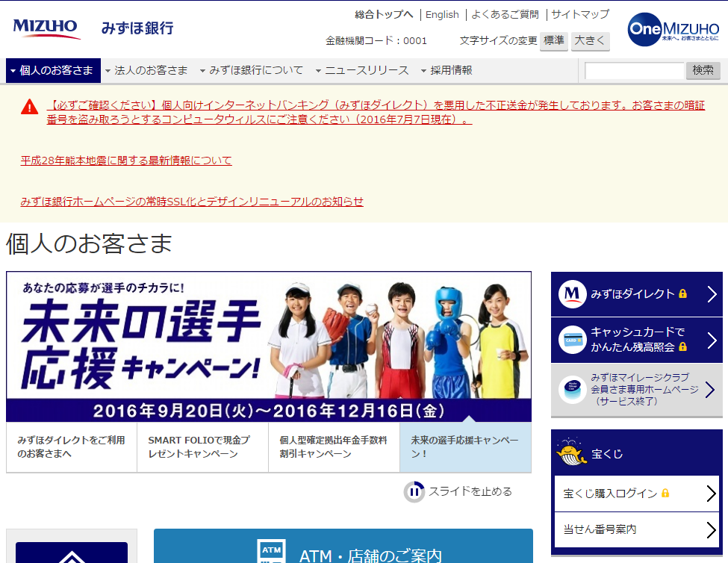Image resolution: width=728 pixels, height=563 pixels.
Task: Select 個人型確定拠出年金 campaign slide tab
Action: click(334, 447)
